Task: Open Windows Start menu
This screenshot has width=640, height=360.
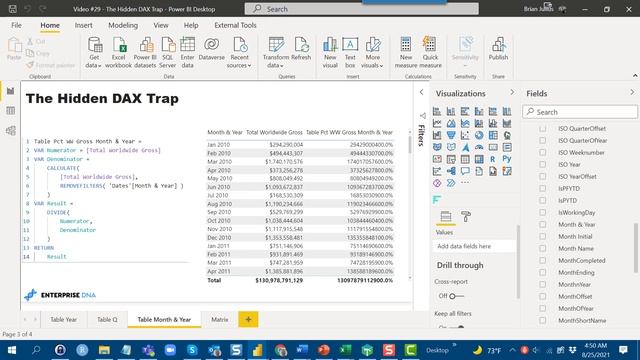Action: [11, 350]
